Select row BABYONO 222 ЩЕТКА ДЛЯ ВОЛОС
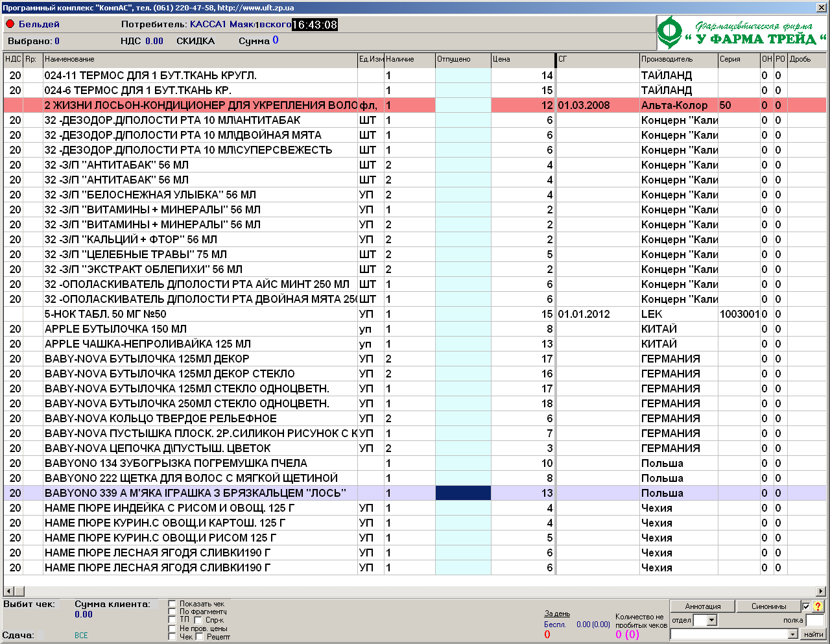This screenshot has width=830, height=644. pyautogui.click(x=415, y=478)
